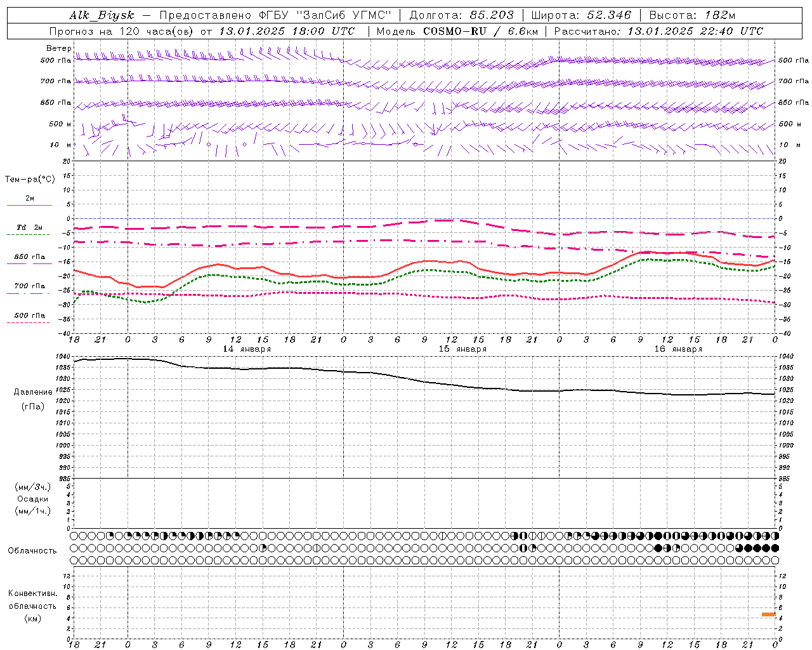The height and width of the screenshot is (650, 812).
Task: Click the (мм/1ч.) precipitation unit label
Action: 33,511
